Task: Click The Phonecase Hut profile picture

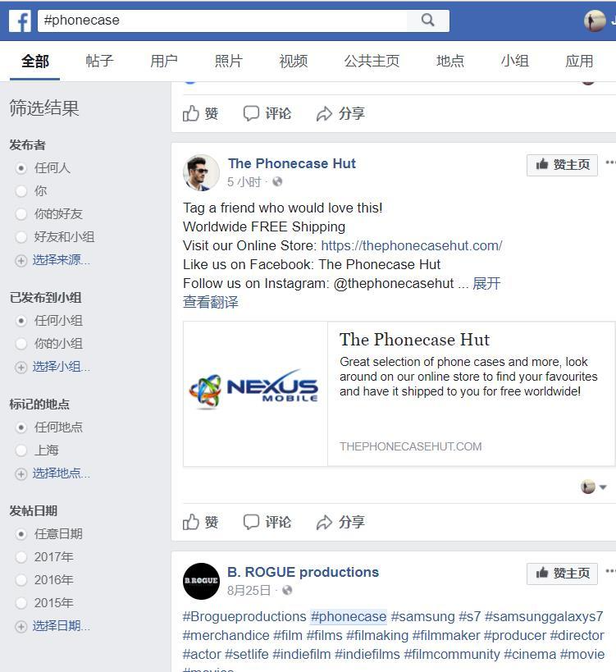Action: click(x=201, y=172)
